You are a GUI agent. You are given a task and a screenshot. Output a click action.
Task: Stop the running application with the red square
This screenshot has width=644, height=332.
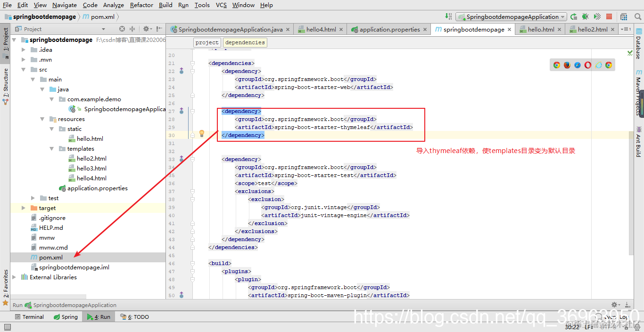pos(609,16)
